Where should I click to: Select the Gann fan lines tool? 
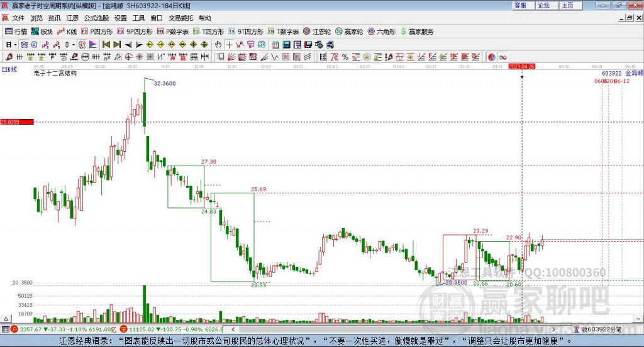click(231, 57)
